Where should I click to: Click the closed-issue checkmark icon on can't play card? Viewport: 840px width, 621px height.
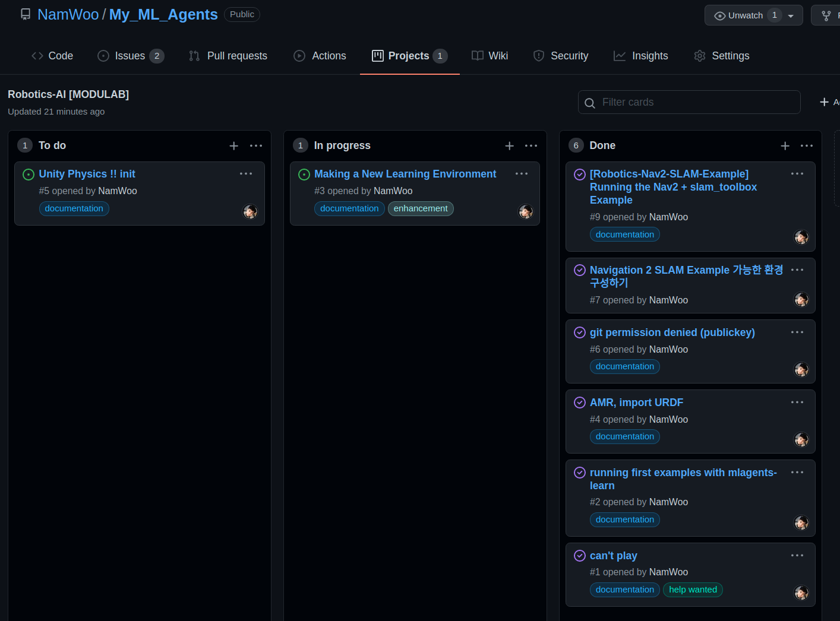tap(579, 556)
